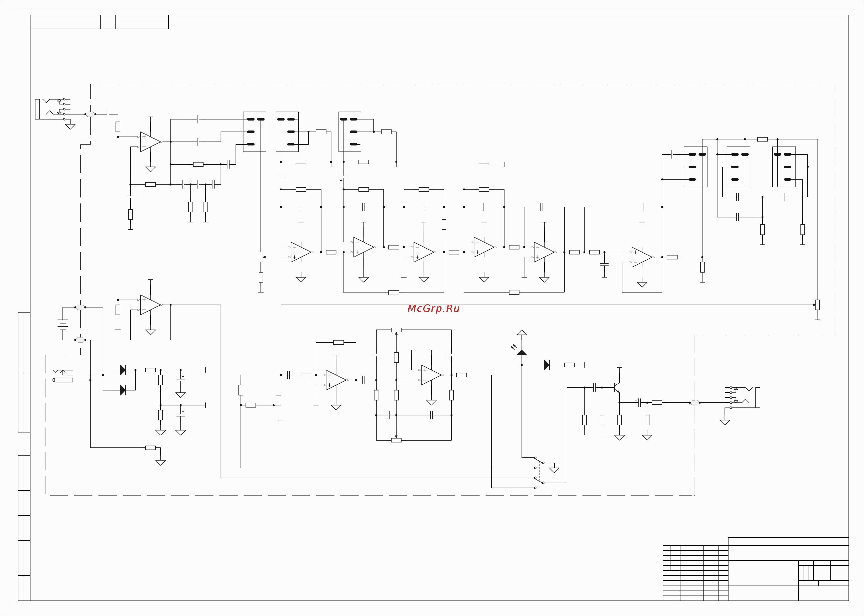
Task: Click the DC power plug symbol at lower left
Action: (x=63, y=376)
